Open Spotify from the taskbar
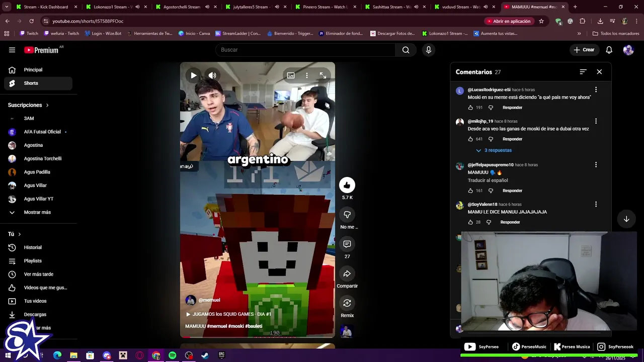Viewport: 644px width, 362px height. click(173, 355)
